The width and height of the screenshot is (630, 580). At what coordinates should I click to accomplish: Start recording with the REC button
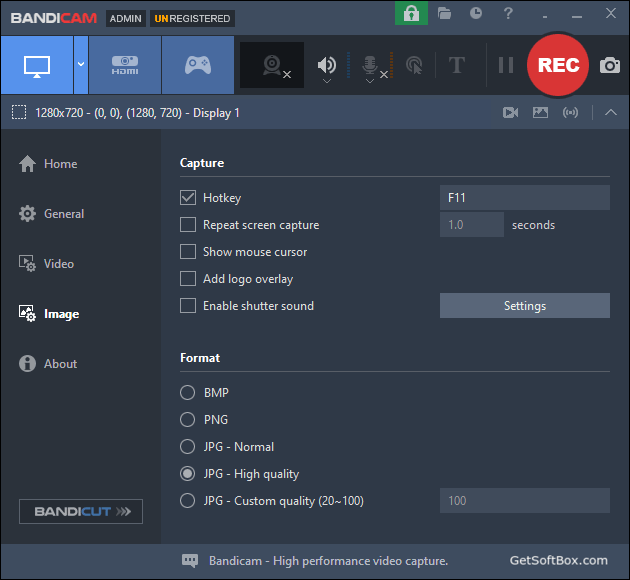click(x=558, y=65)
